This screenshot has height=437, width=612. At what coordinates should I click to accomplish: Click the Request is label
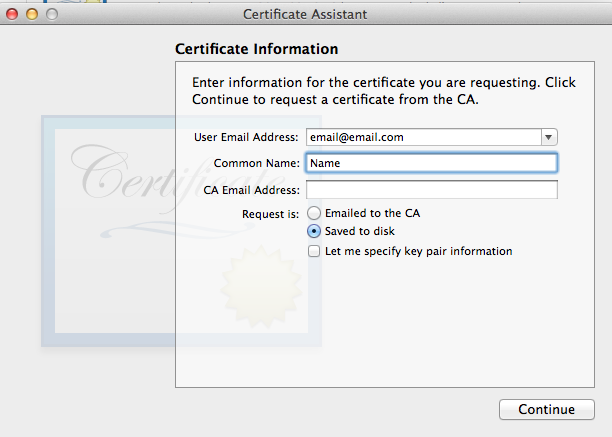[x=270, y=214]
